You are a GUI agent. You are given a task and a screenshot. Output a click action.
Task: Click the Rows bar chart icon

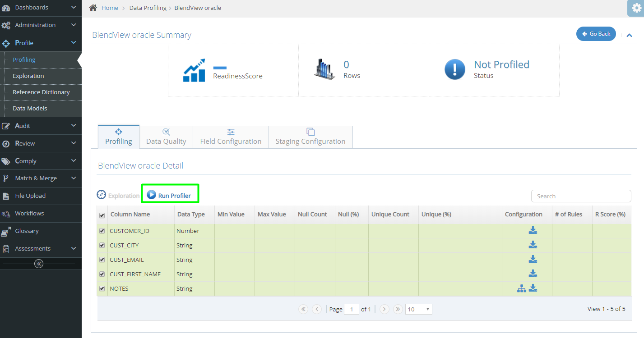325,69
